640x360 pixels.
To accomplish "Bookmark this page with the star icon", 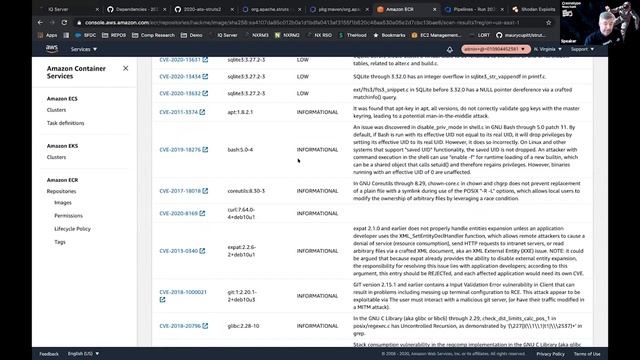I will pyautogui.click(x=549, y=22).
